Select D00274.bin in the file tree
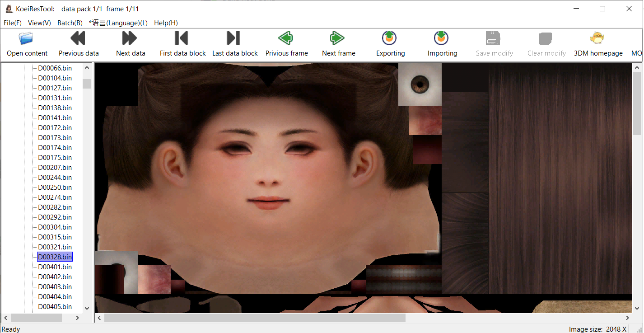This screenshot has height=333, width=644. pos(55,197)
